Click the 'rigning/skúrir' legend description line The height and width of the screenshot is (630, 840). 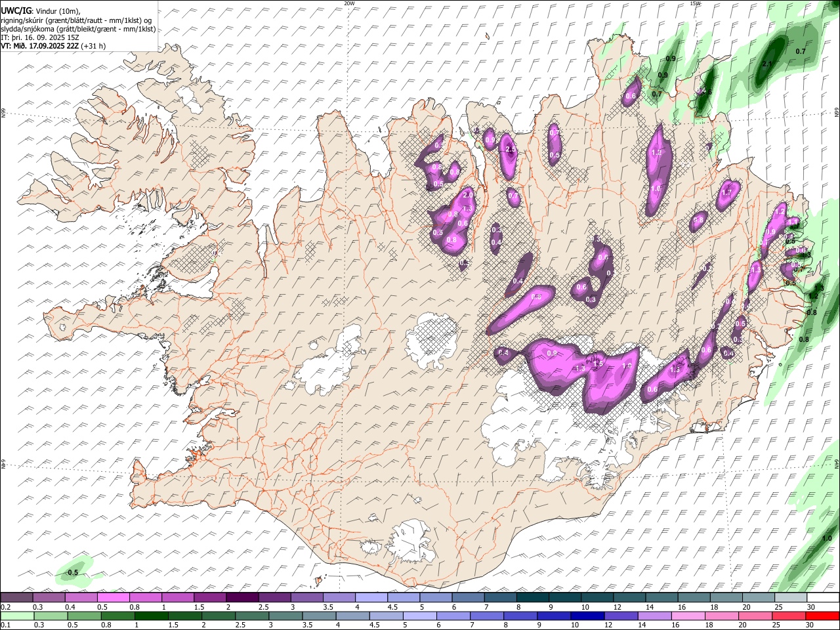(x=76, y=20)
